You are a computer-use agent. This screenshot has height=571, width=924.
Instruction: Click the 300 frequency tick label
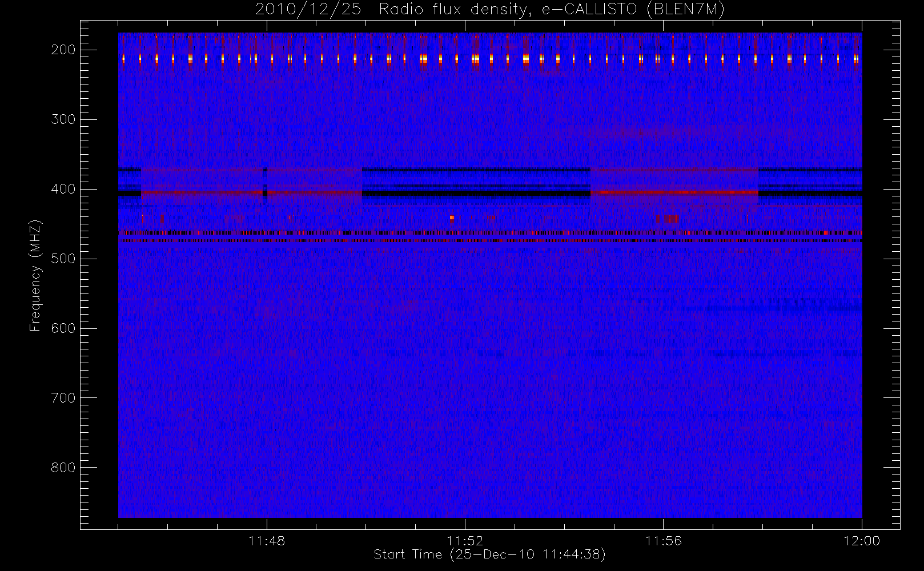click(63, 119)
